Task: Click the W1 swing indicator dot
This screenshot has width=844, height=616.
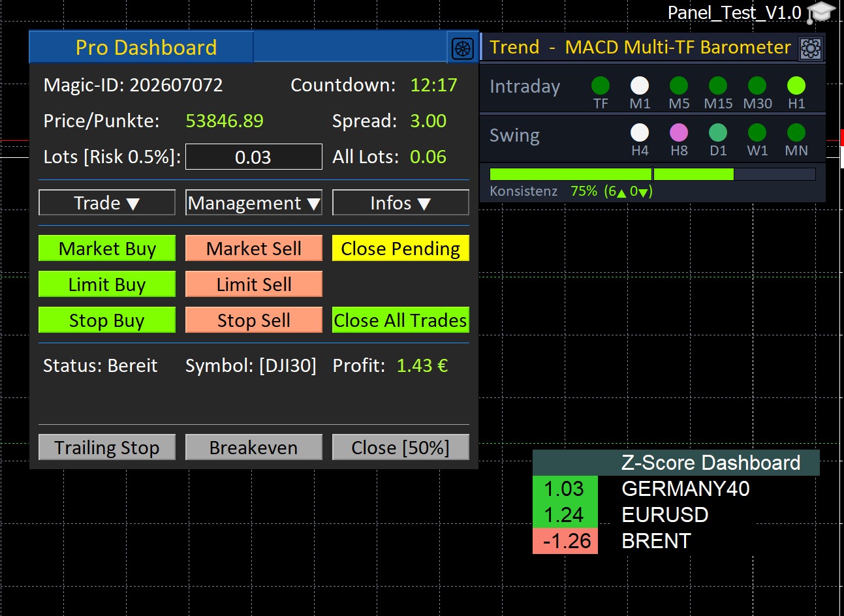Action: pyautogui.click(x=757, y=132)
